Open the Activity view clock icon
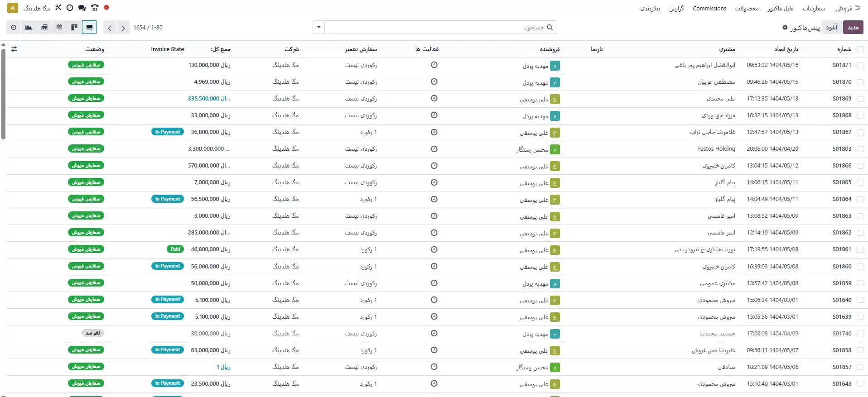Screen dimensions: 868x397 click(14, 28)
